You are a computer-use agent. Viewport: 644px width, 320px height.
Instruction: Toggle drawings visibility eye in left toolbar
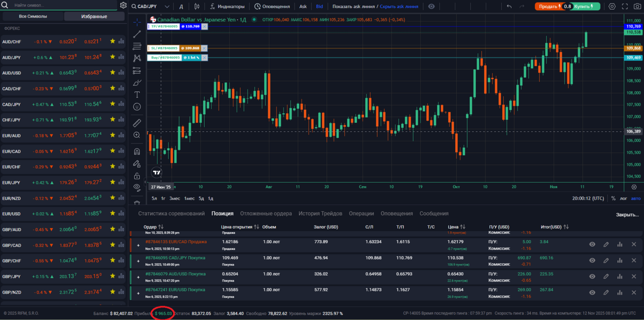click(x=137, y=188)
